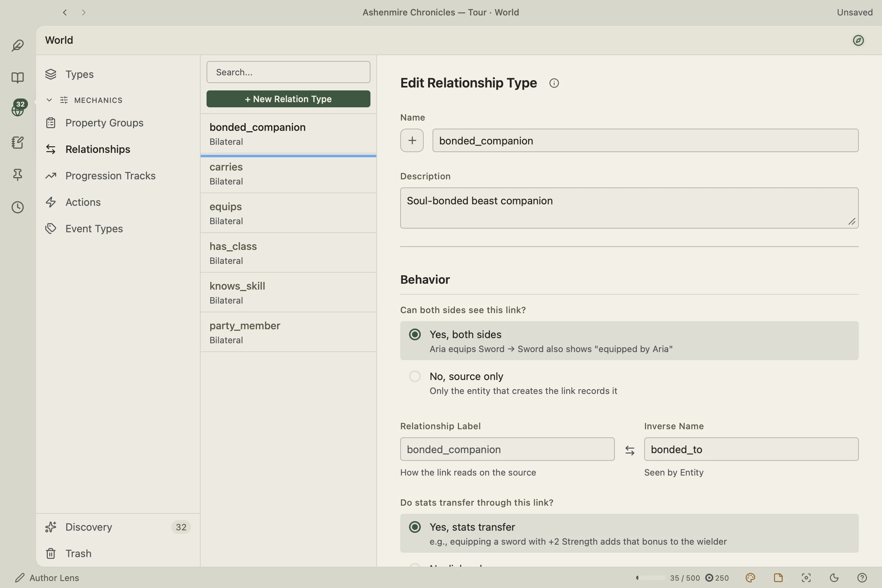882x588 pixels.
Task: Click the Event Types tag icon
Action: [x=51, y=228]
